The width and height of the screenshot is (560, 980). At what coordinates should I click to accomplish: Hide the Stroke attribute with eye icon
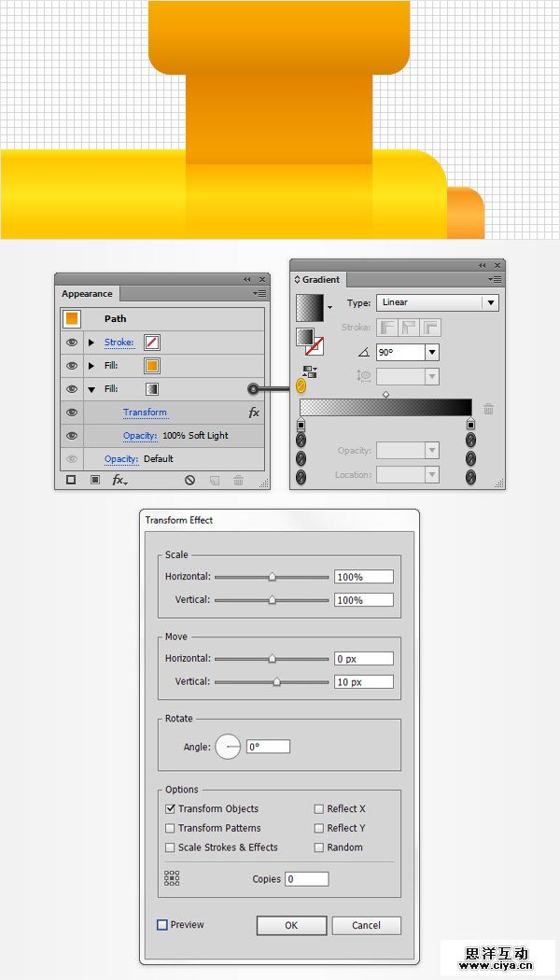[72, 343]
